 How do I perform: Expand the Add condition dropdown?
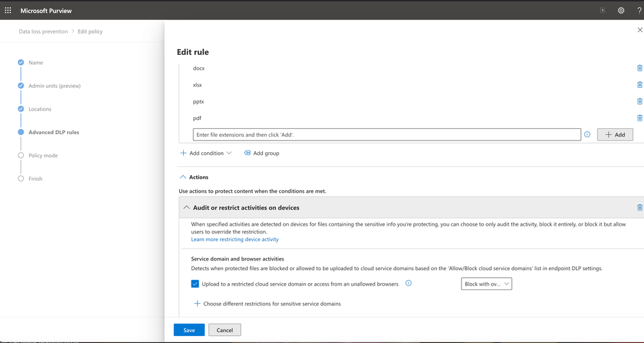coord(206,153)
